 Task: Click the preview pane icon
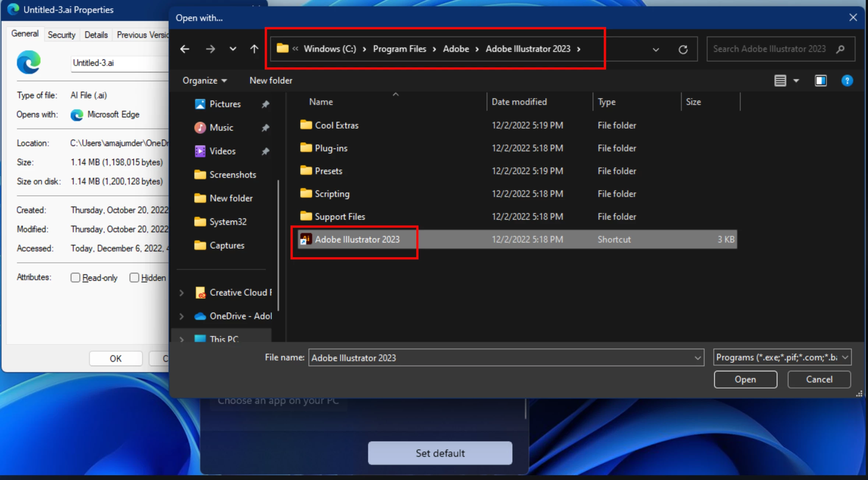821,81
